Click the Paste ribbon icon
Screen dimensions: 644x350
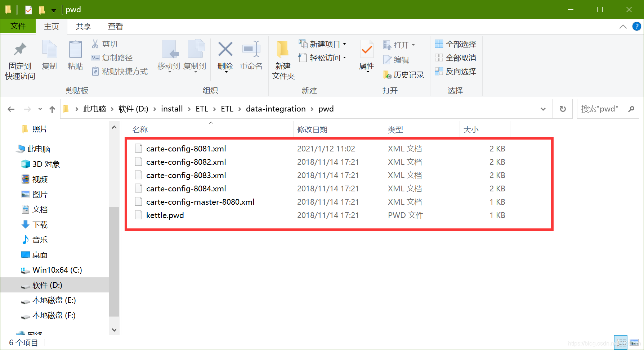click(x=75, y=49)
